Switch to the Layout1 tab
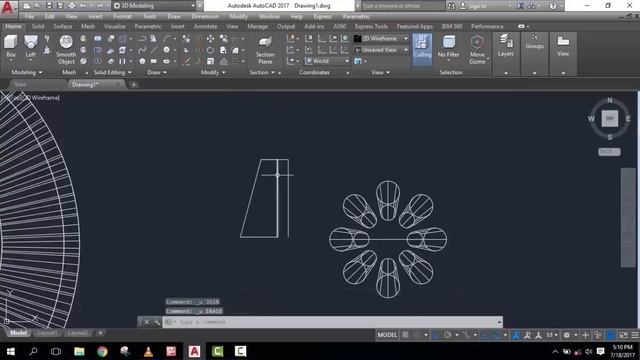Viewport: 640px width, 360px height. [47, 333]
